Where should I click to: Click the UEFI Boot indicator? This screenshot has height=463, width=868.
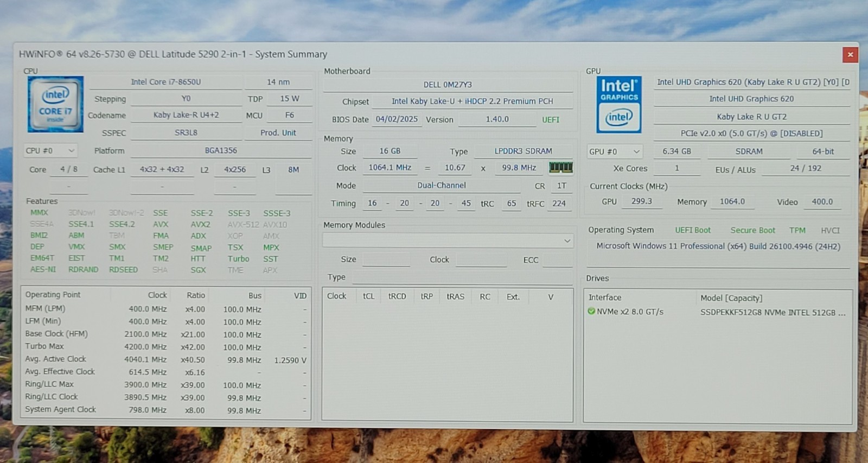693,230
